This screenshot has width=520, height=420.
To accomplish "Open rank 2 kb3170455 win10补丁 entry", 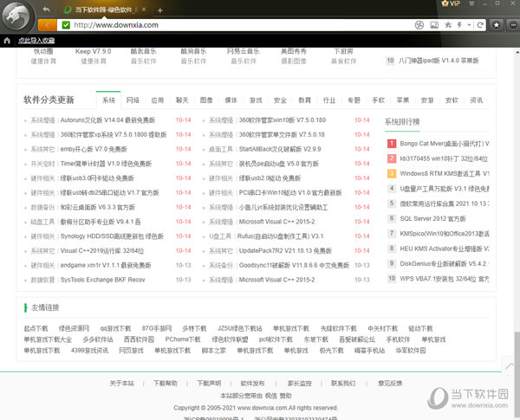I will (444, 158).
